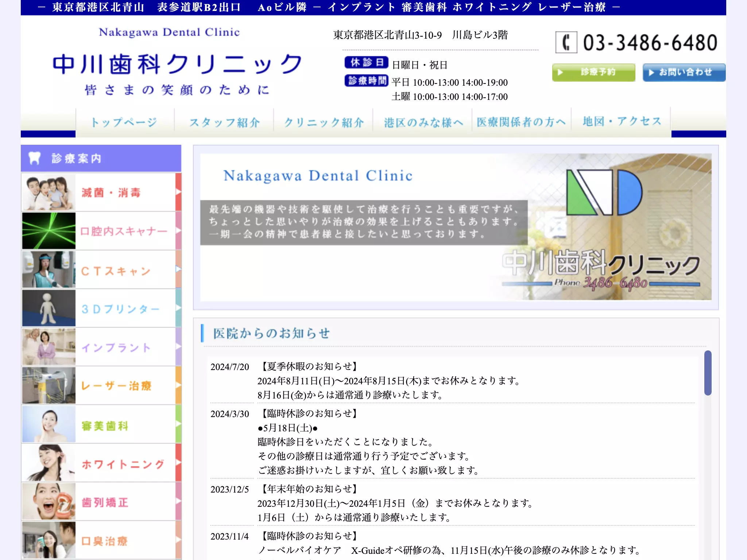Viewport: 747px width, 560px height.
Task: Open the 滅菌・消毒 family photo thumbnail
Action: 49,192
